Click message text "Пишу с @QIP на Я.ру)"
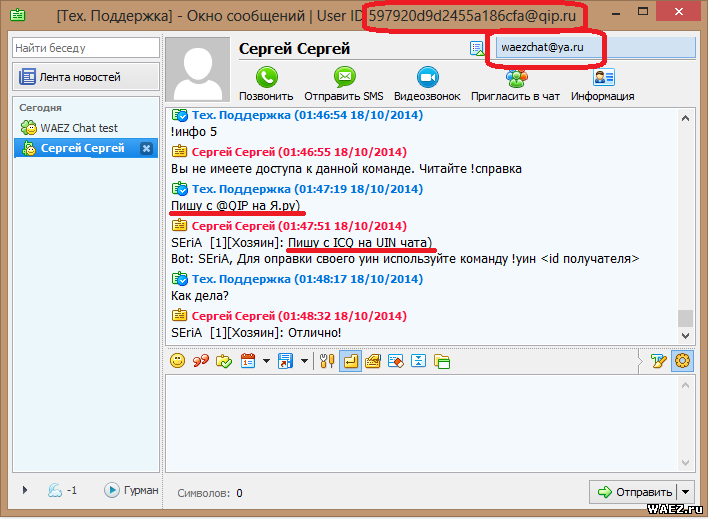708x519 pixels. [236, 206]
